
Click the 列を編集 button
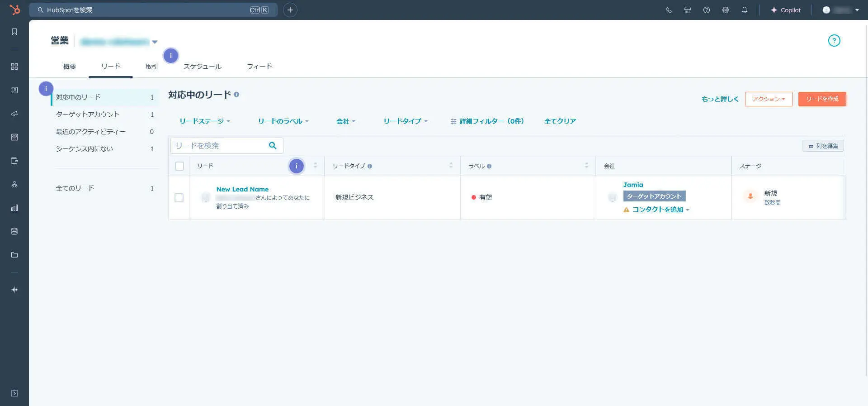823,146
